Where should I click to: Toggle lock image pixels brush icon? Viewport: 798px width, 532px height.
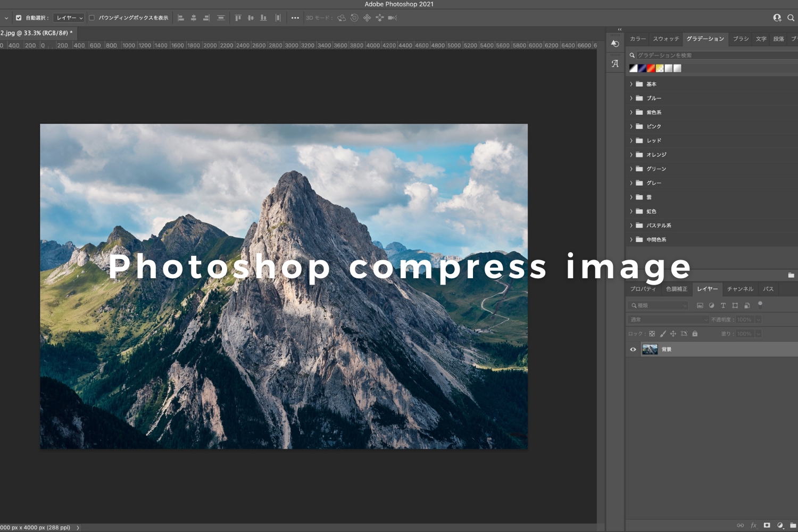point(663,334)
